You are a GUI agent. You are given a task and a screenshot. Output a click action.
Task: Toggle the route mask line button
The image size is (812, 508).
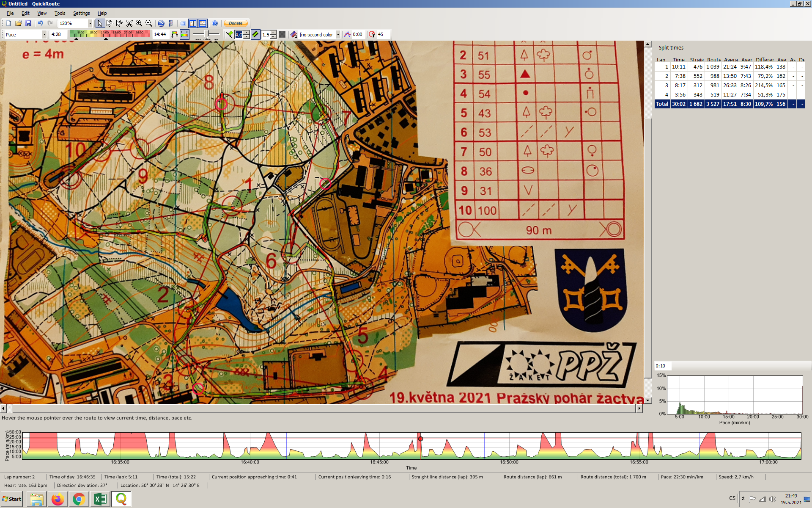coord(255,35)
